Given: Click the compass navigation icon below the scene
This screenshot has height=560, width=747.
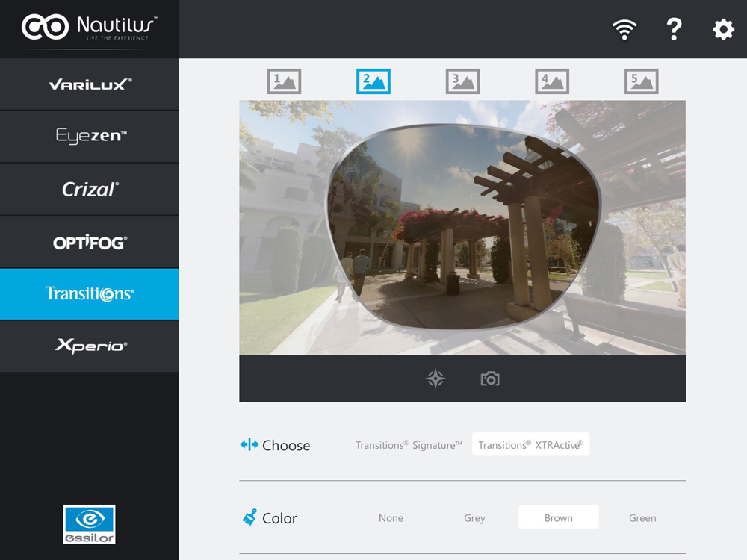Looking at the screenshot, I should [436, 379].
